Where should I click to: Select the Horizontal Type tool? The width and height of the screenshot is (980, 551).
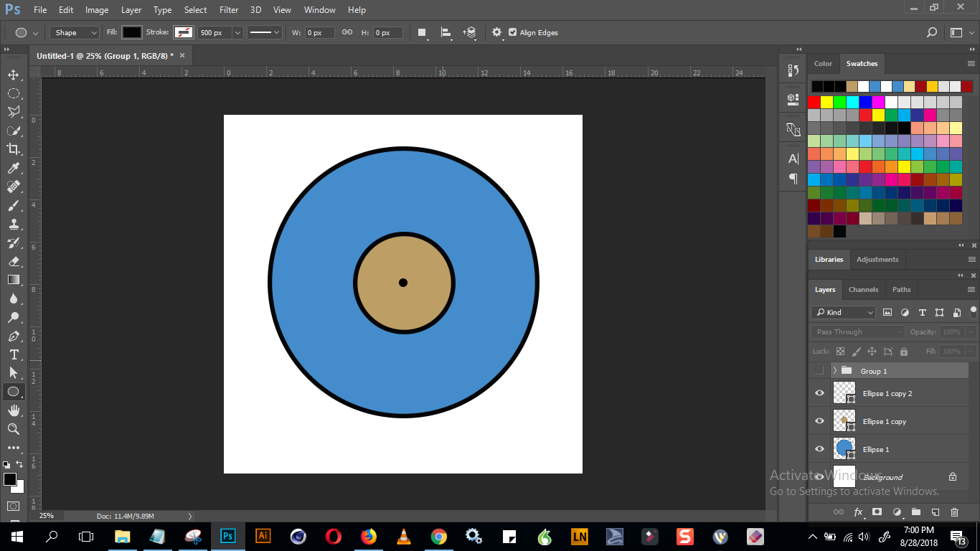pos(14,354)
